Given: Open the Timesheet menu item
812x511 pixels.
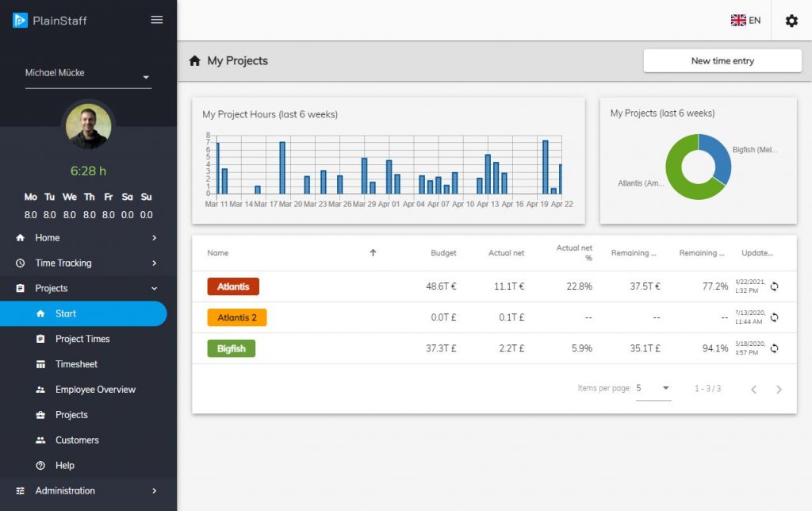Looking at the screenshot, I should click(77, 364).
